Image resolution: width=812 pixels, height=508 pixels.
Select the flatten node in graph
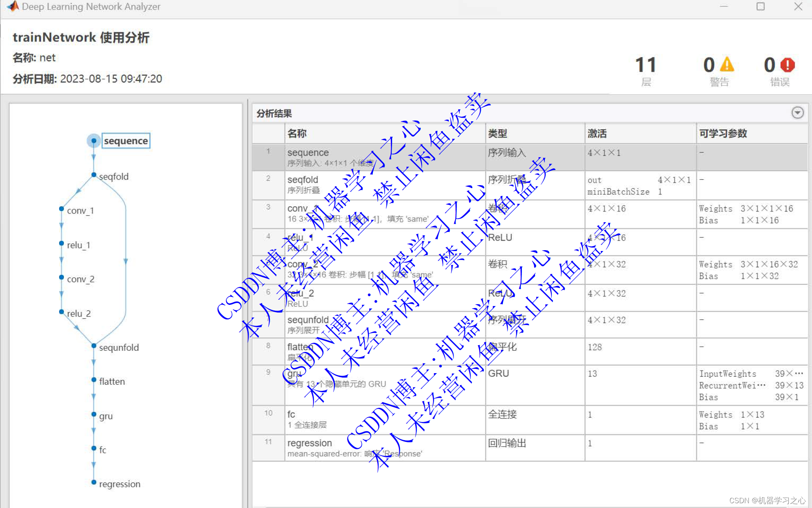pos(94,380)
